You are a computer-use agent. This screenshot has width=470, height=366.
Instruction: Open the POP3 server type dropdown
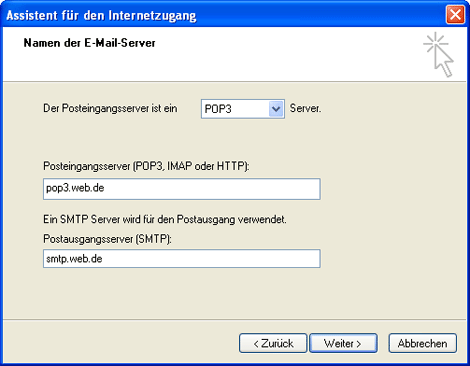243,109
